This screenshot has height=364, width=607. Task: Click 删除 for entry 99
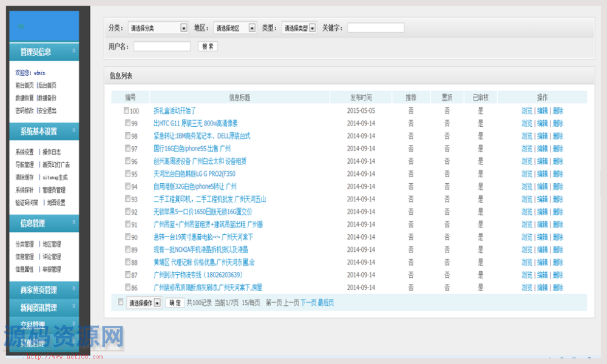[558, 123]
